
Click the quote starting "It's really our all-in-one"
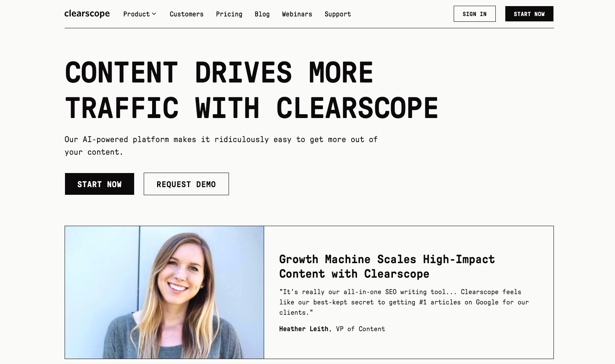click(404, 302)
